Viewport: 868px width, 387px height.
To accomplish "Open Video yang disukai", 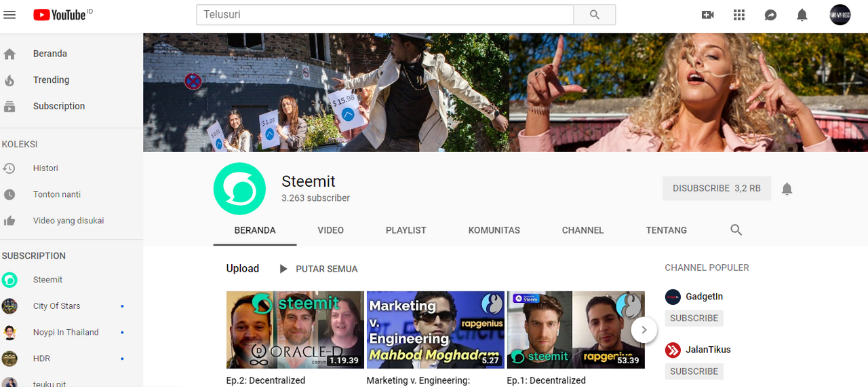I will 68,221.
